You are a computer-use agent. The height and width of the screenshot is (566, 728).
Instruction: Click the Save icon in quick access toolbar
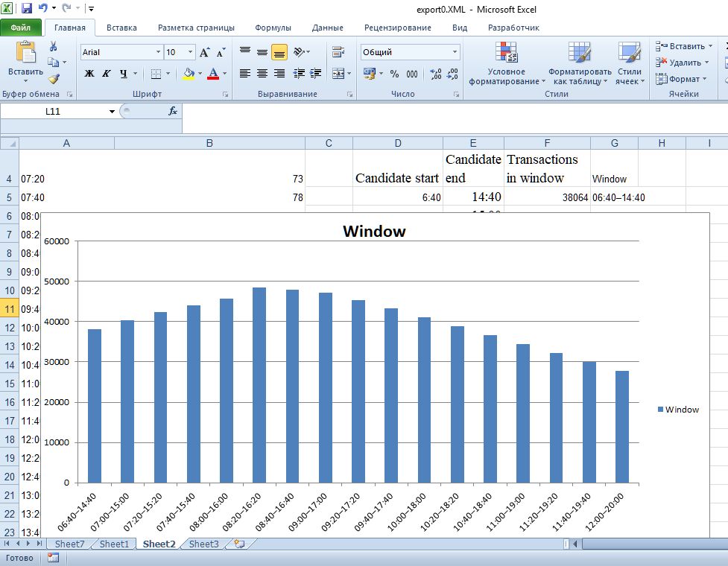click(27, 8)
